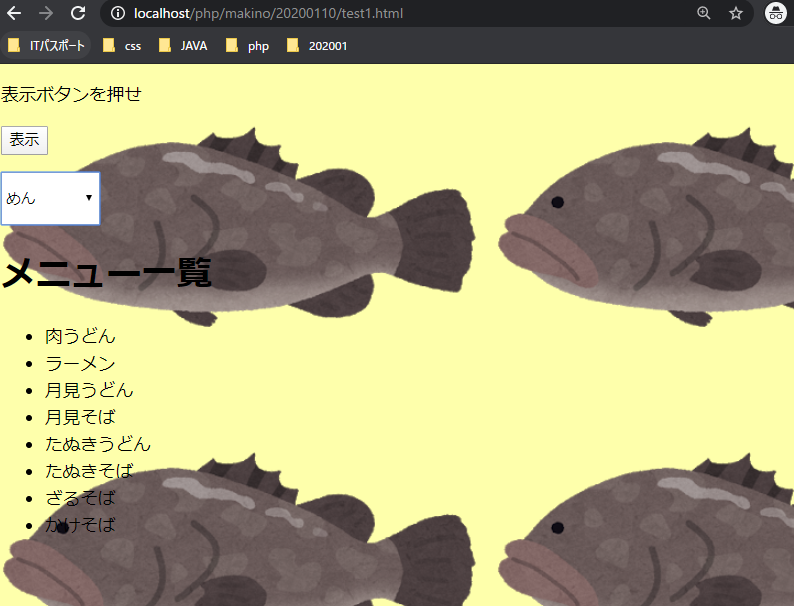Image resolution: width=794 pixels, height=606 pixels.
Task: Click the ラーメン list item
Action: point(80,363)
